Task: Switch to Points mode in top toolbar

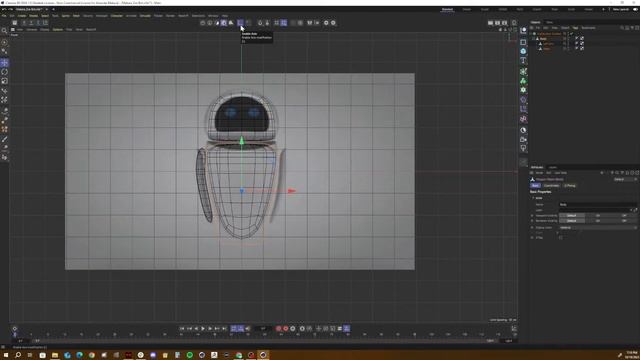Action: pos(203,23)
